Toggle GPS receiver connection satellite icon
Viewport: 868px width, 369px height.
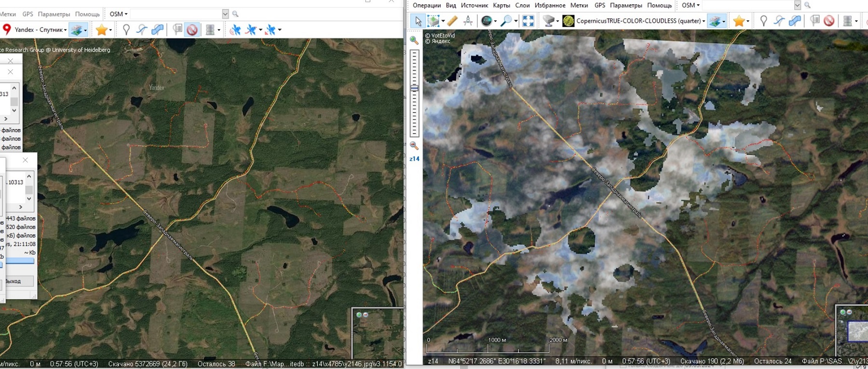coord(235,30)
